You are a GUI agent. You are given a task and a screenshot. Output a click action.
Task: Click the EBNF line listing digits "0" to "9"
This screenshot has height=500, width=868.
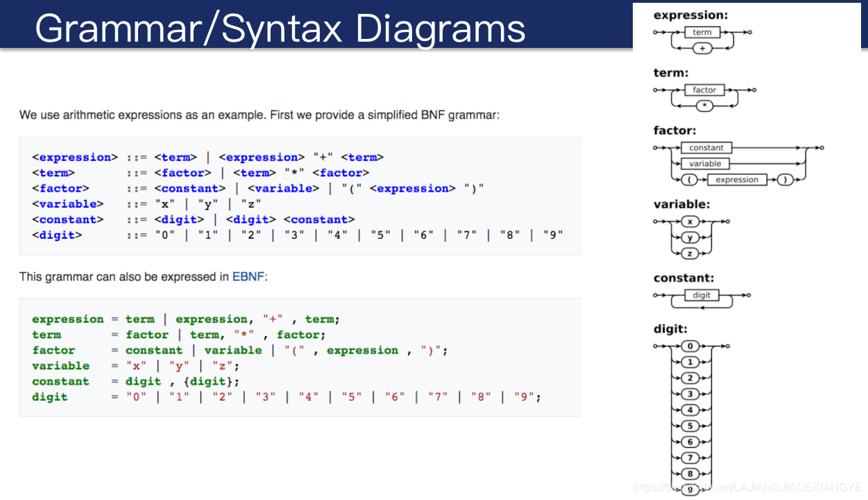coord(287,397)
